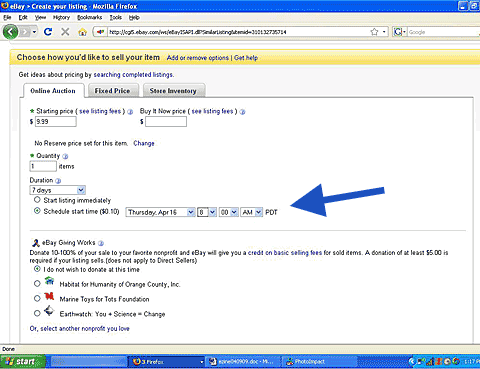Click Add or remove options link
The height and width of the screenshot is (369, 480).
[198, 58]
